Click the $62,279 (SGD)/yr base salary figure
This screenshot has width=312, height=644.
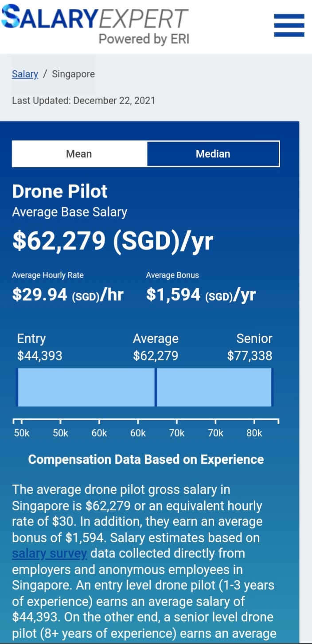pyautogui.click(x=113, y=240)
